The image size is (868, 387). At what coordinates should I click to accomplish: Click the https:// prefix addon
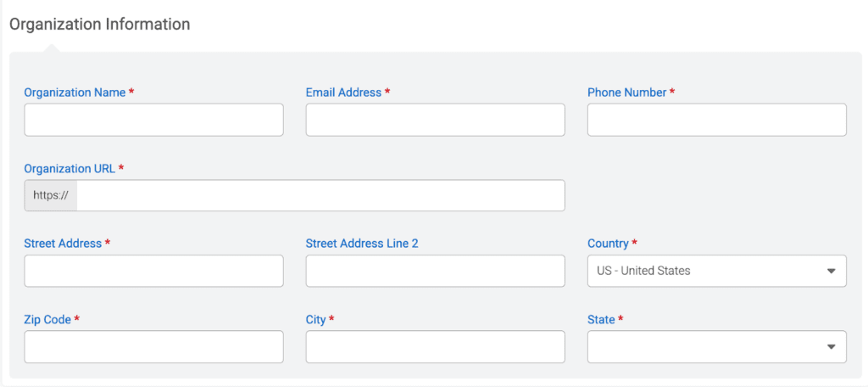pos(51,195)
